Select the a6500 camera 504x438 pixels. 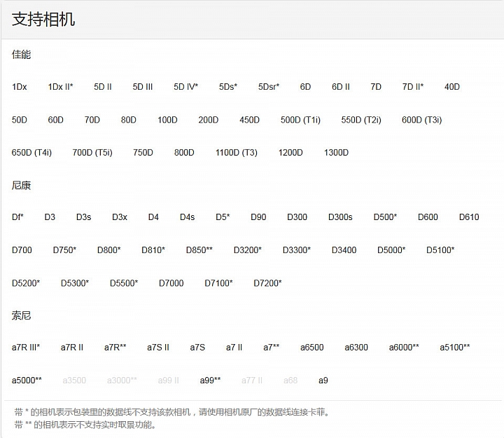(x=312, y=348)
